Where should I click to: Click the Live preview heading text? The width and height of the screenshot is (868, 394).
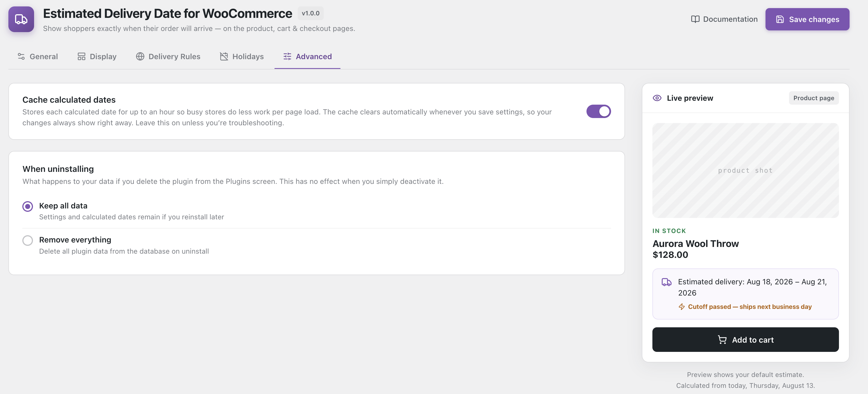690,98
